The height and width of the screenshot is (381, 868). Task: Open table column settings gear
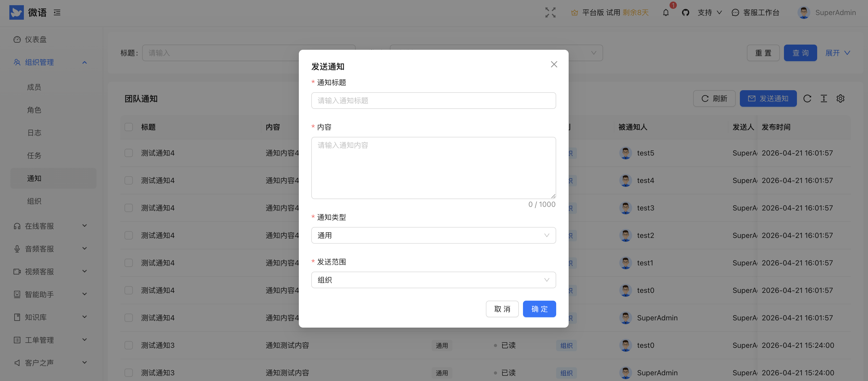(840, 98)
